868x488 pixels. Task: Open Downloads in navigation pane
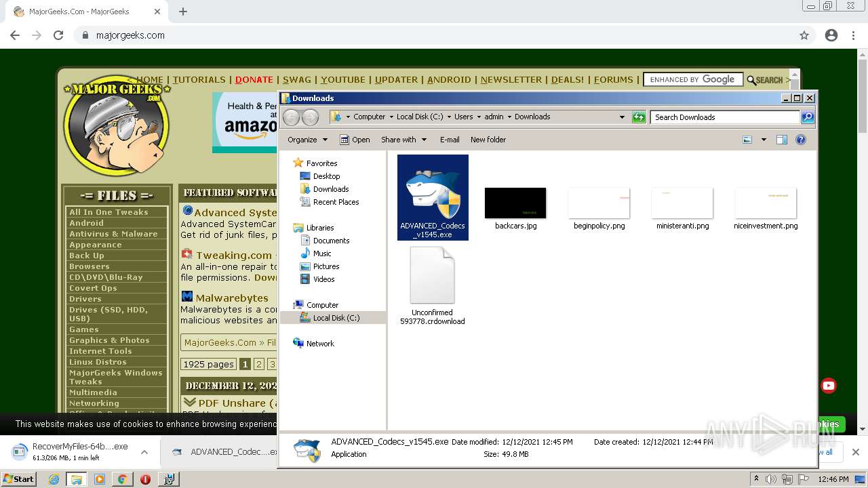(x=331, y=189)
